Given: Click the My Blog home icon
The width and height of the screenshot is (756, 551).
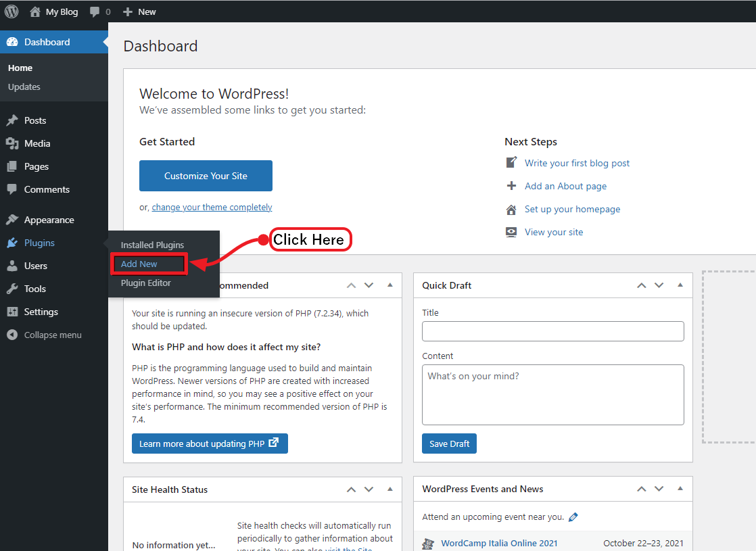Looking at the screenshot, I should tap(34, 11).
